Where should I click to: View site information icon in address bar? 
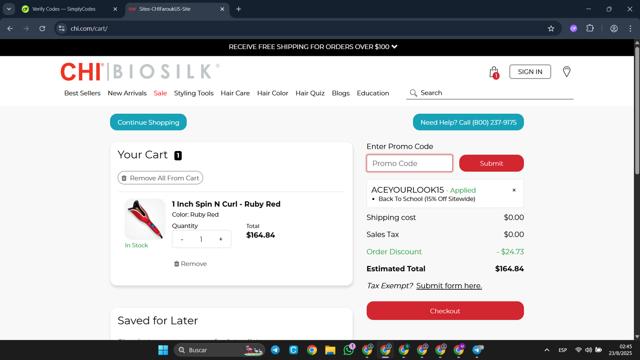pos(62,29)
